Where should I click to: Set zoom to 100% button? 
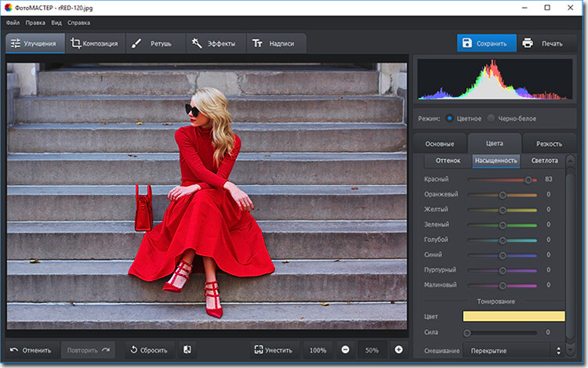(x=318, y=350)
